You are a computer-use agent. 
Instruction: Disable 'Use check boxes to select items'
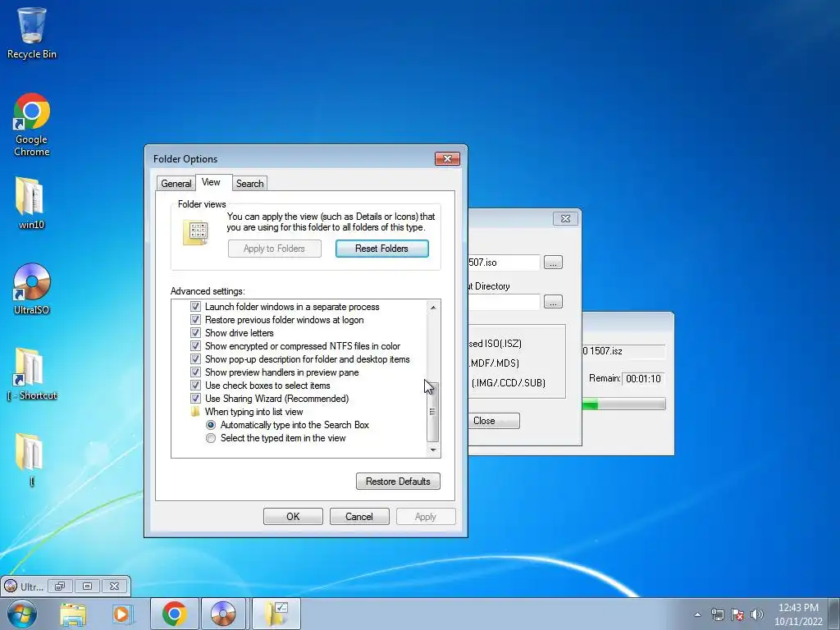point(195,386)
